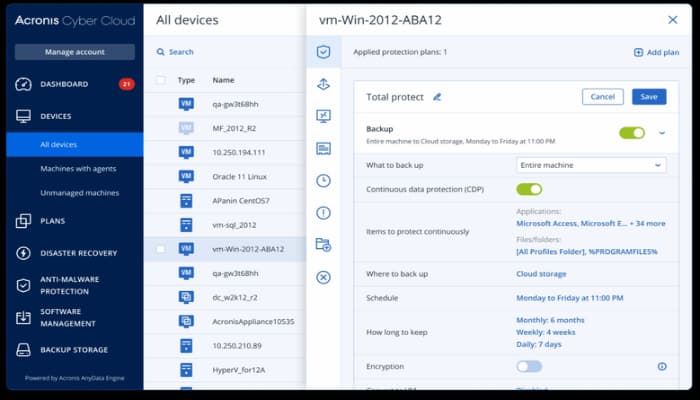Close the vm-Win-2012-ABA12 panel
The image size is (700, 400).
(672, 20)
